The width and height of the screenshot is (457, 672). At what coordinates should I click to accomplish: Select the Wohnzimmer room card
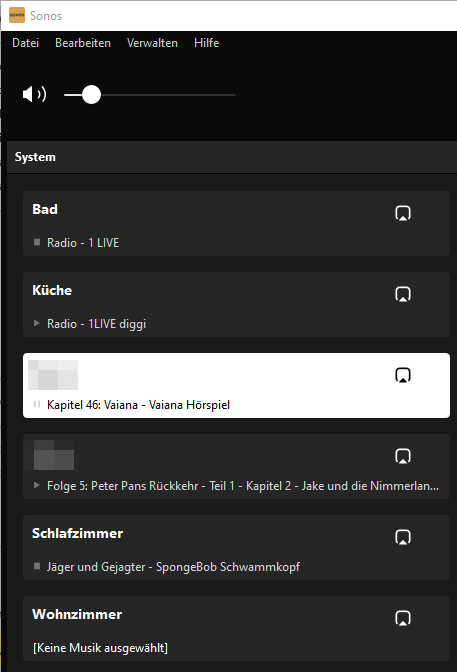point(236,628)
